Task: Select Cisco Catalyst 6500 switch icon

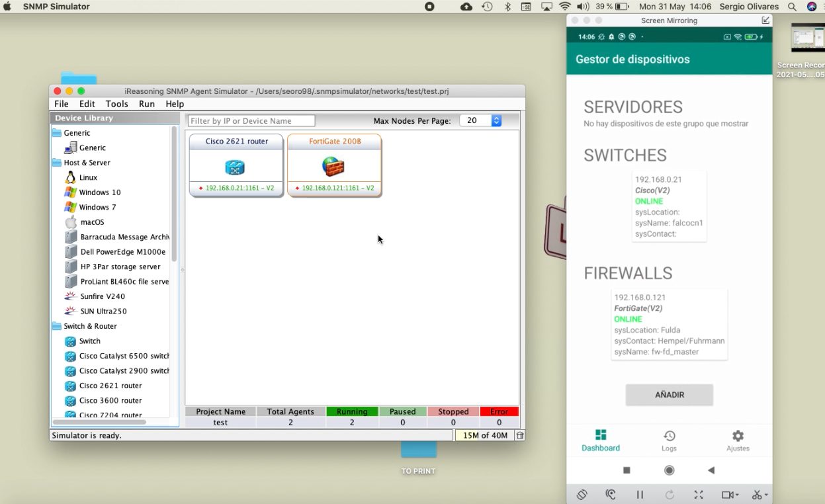Action: tap(70, 356)
